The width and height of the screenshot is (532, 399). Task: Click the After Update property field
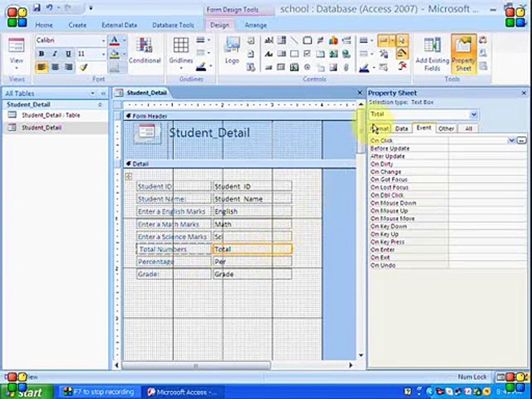point(487,156)
